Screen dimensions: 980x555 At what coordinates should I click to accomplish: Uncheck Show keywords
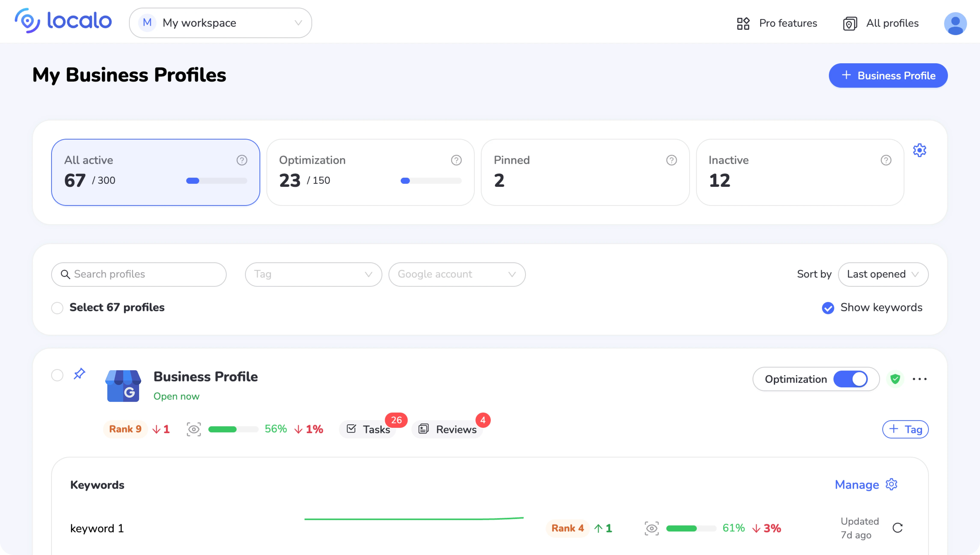pyautogui.click(x=828, y=308)
